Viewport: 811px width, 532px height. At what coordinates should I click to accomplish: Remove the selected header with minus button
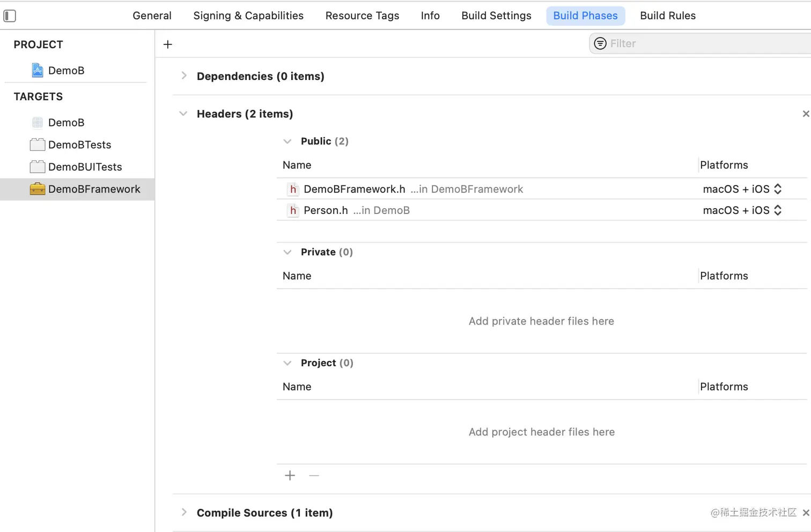coord(314,476)
